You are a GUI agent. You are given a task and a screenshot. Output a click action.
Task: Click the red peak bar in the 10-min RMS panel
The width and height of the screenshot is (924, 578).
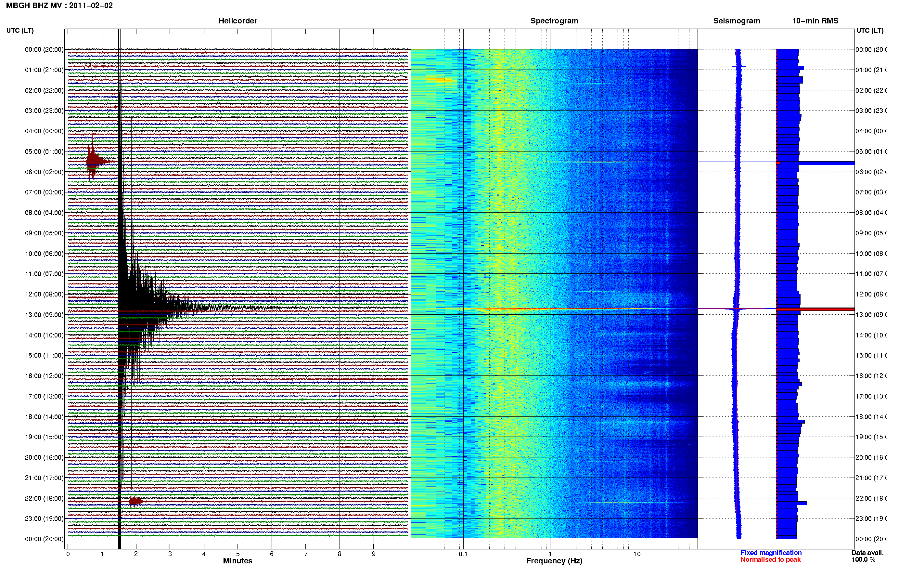coord(815,309)
